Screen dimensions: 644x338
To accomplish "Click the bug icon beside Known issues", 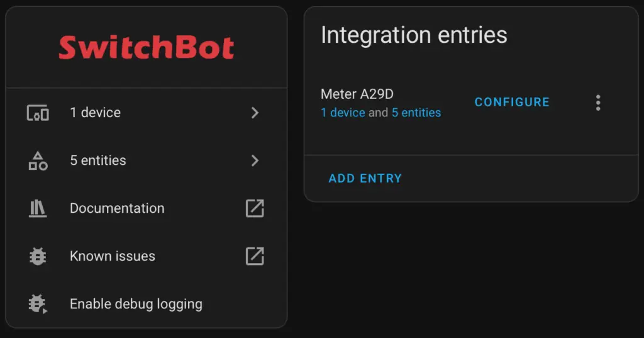I will click(x=38, y=256).
